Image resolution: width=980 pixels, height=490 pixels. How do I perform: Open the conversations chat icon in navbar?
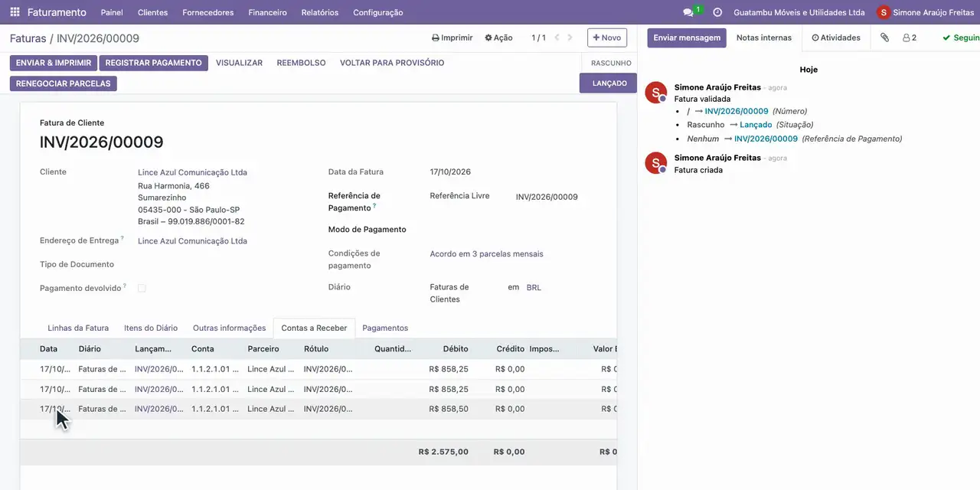click(x=689, y=12)
